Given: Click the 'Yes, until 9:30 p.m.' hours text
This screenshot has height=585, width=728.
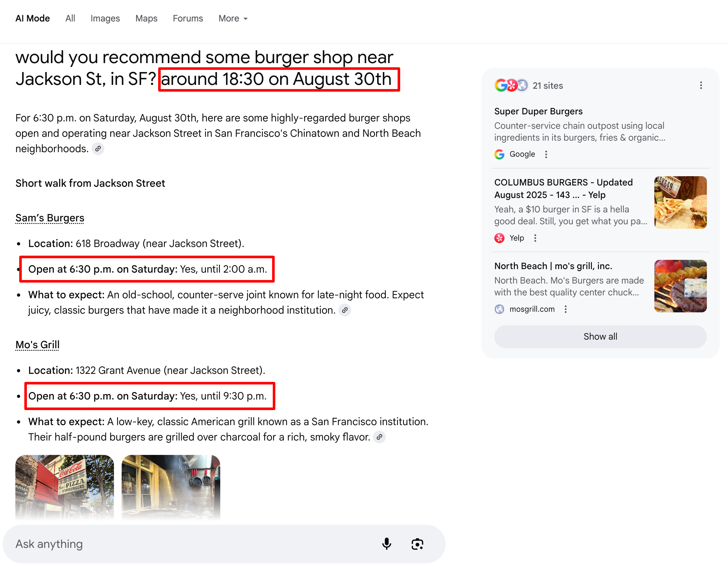Looking at the screenshot, I should 223,396.
